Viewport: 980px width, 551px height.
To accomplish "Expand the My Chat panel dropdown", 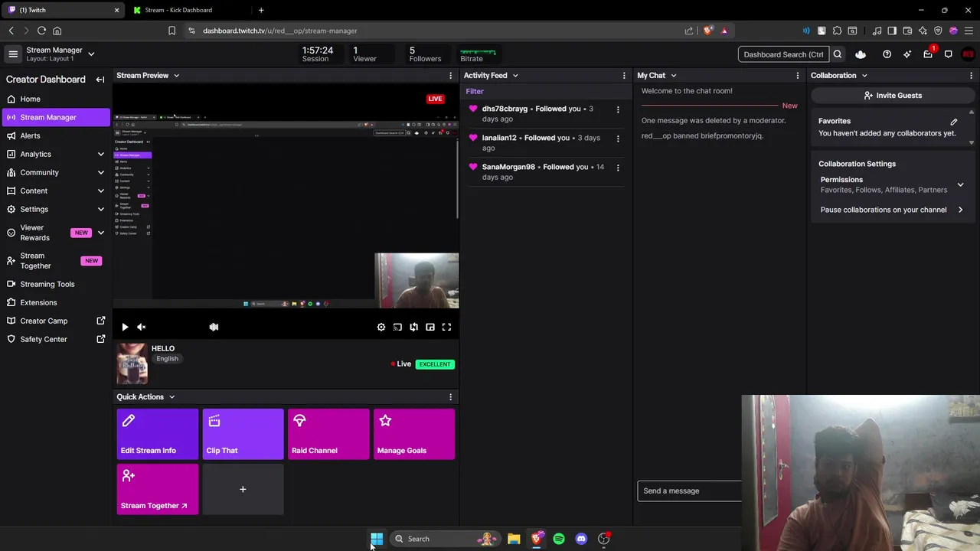I will click(x=674, y=76).
